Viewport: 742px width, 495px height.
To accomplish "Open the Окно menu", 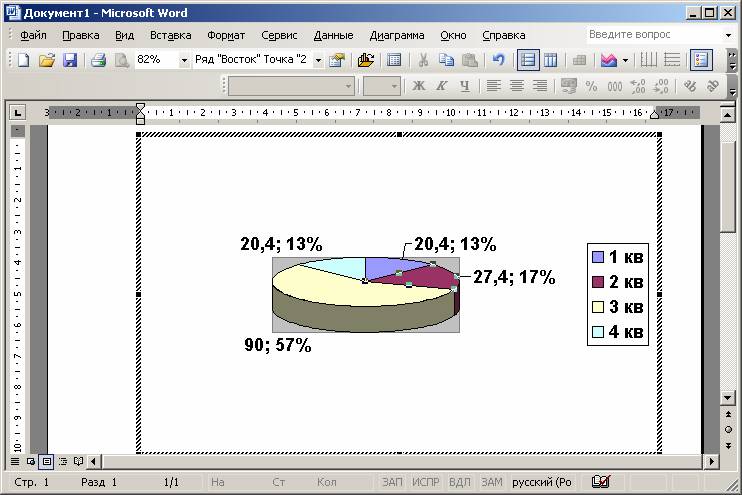I will pos(453,35).
